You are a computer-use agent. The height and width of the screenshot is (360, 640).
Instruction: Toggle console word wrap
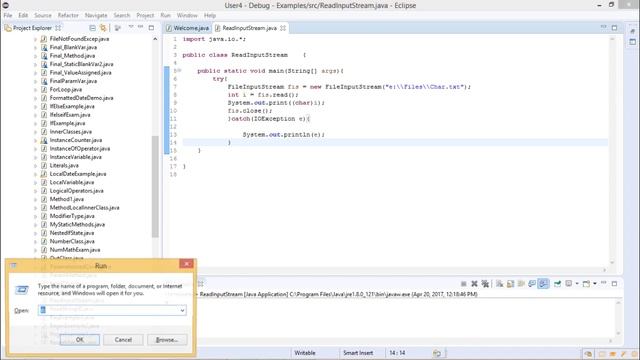coord(521,284)
